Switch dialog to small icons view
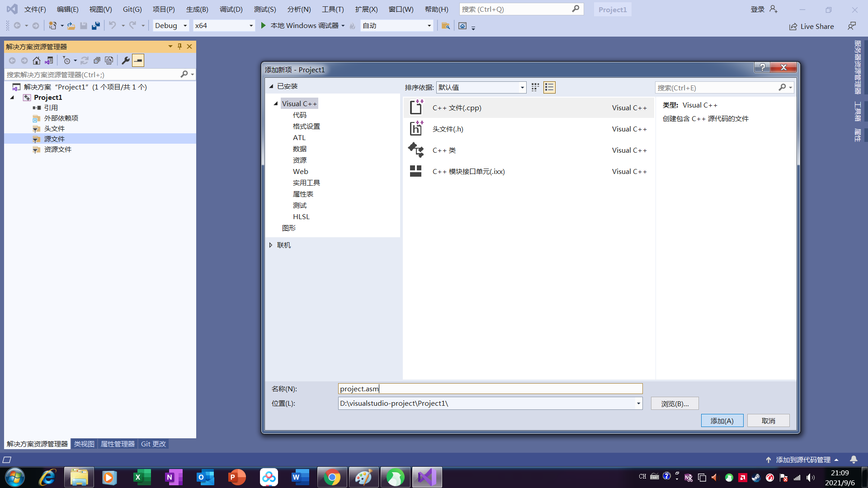This screenshot has width=868, height=488. 535,87
